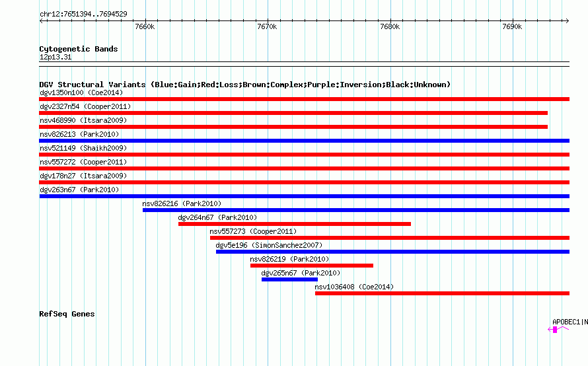Click the nsv557273 (Cooper2011) label
This screenshot has height=366, width=588.
pyautogui.click(x=253, y=231)
